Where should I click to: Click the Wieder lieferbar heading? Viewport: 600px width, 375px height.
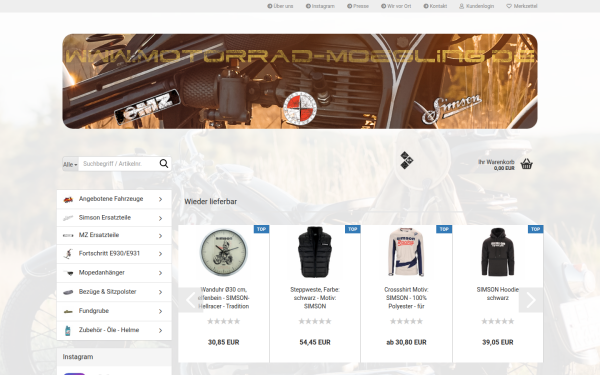point(211,202)
